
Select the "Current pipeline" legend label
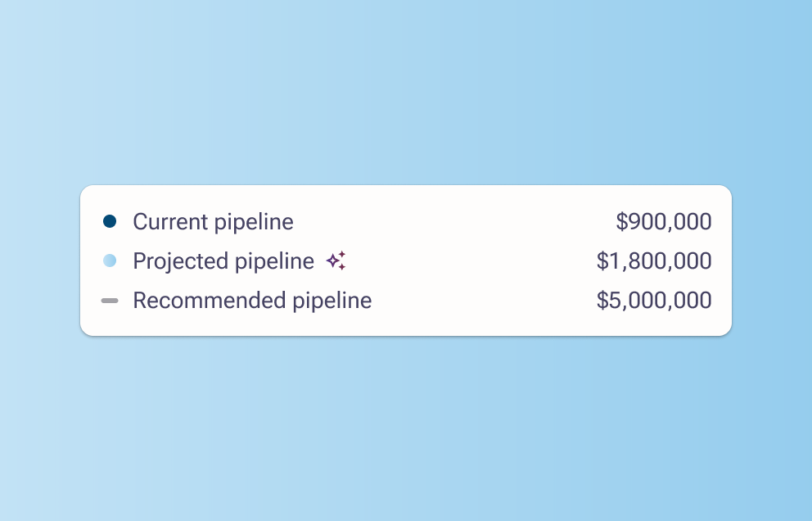tap(213, 222)
